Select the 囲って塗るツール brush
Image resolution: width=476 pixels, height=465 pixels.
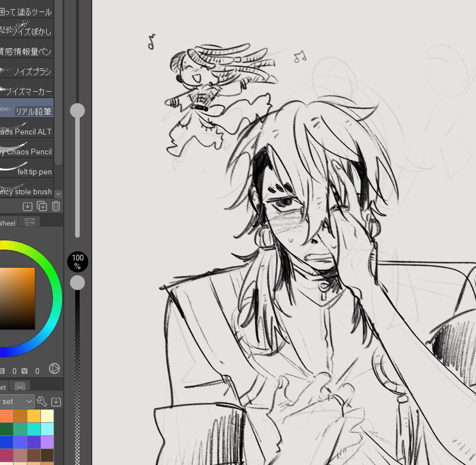pyautogui.click(x=27, y=9)
